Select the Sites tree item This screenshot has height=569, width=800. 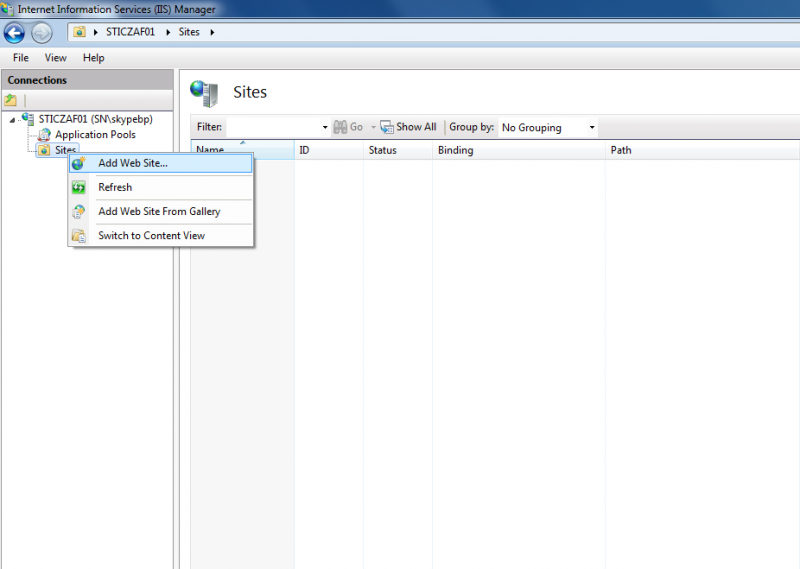point(65,150)
